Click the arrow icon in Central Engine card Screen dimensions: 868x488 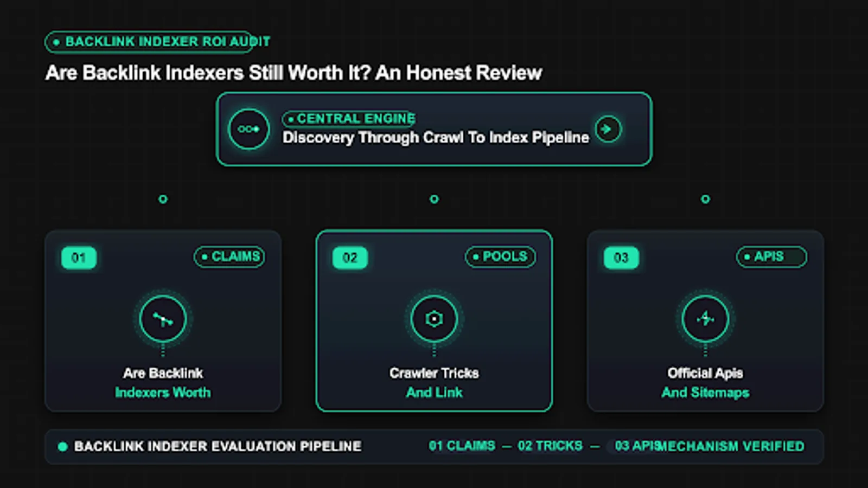(x=608, y=129)
